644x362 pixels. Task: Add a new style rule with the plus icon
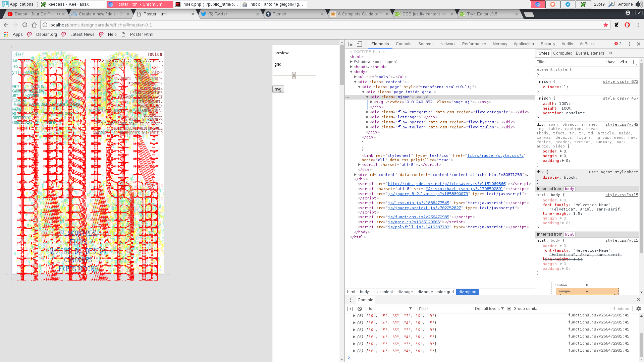pyautogui.click(x=633, y=62)
